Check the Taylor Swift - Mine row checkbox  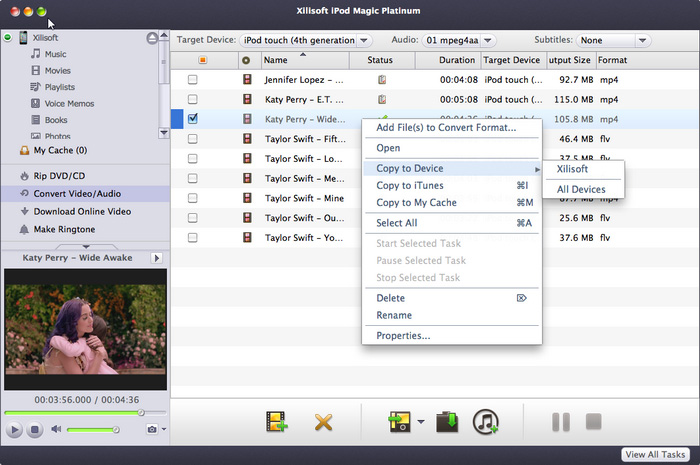(192, 198)
